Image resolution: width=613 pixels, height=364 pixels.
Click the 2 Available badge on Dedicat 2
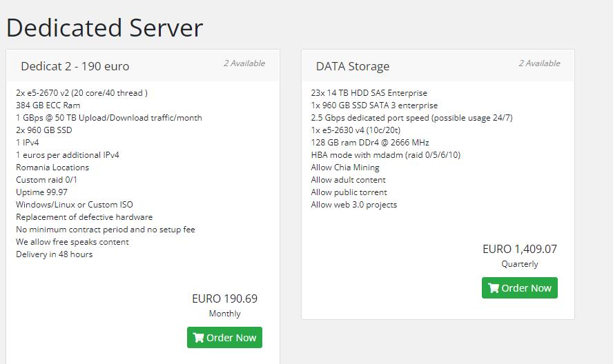244,63
